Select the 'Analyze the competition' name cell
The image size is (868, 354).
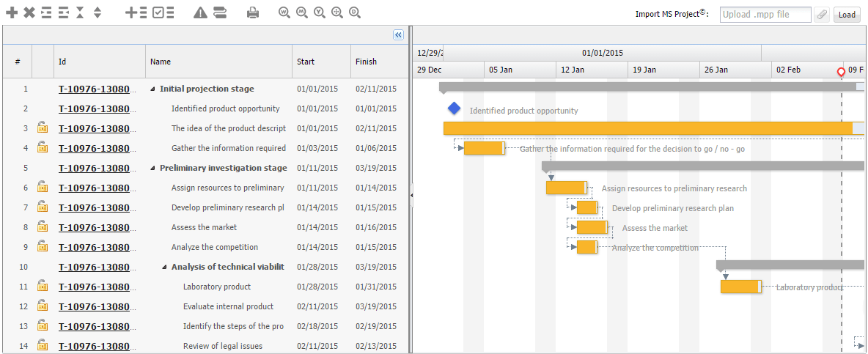pyautogui.click(x=219, y=247)
